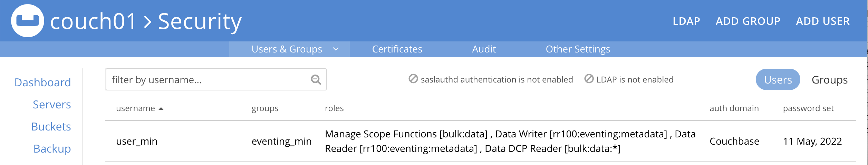Screen dimensions: 868x165
Task: Open the LDAP configuration
Action: click(x=686, y=21)
